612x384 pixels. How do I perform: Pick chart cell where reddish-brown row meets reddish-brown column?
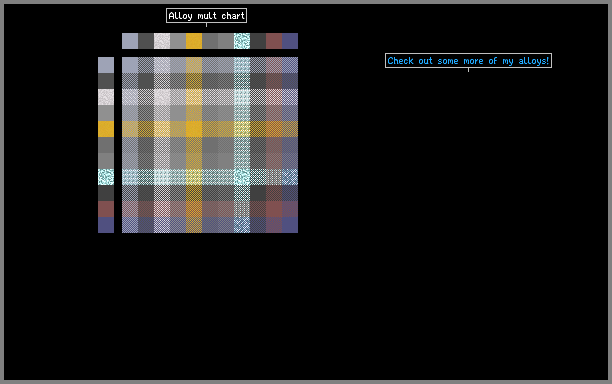coord(274,209)
